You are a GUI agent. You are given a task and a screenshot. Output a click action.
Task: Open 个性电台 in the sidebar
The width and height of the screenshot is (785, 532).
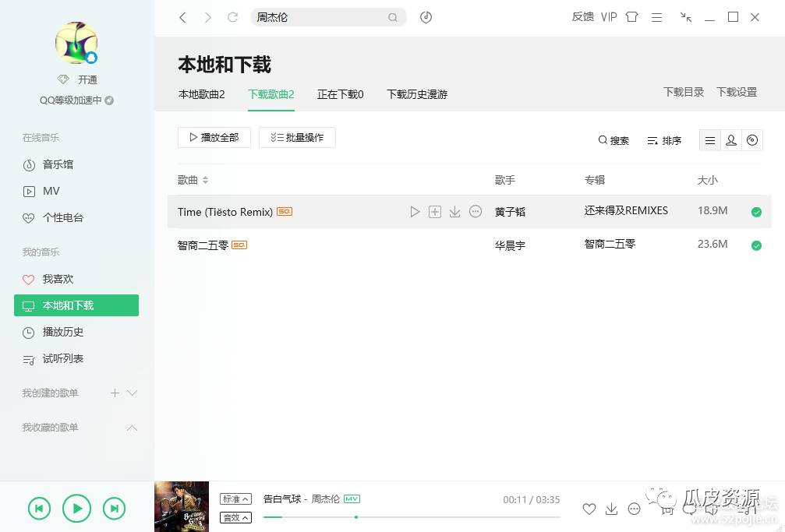click(53, 217)
